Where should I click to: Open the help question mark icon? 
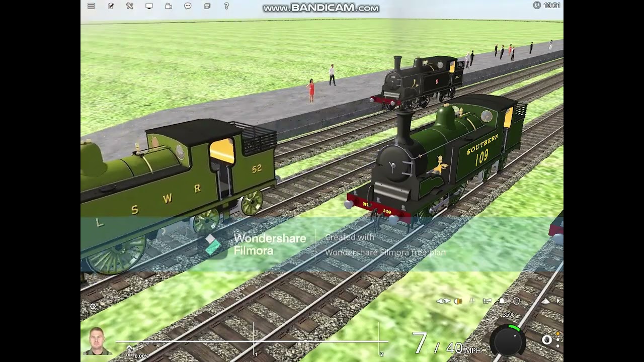tap(226, 6)
